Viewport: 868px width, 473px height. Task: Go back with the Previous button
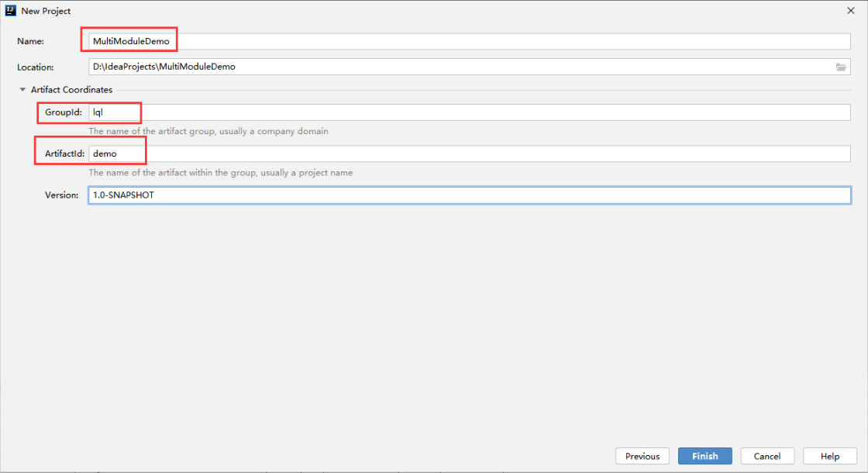642,456
